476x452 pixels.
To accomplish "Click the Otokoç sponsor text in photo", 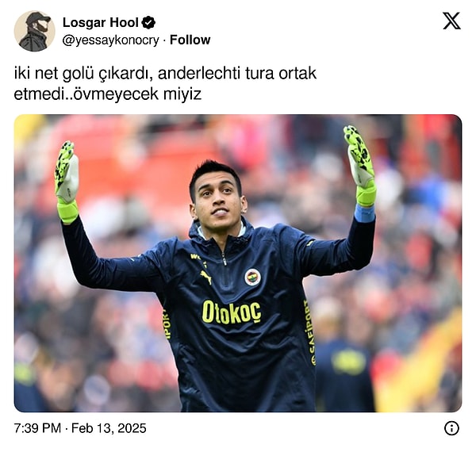I will 232,312.
